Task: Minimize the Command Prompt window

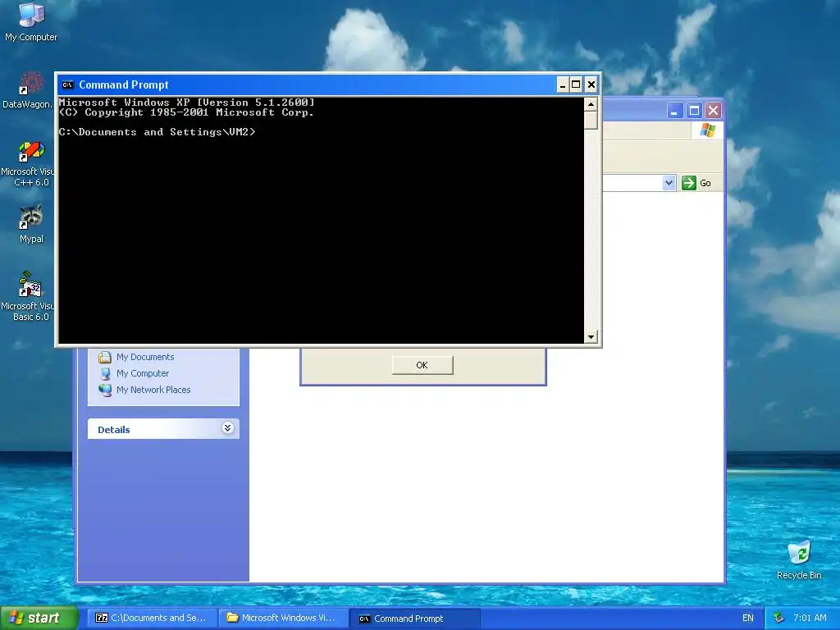Action: pyautogui.click(x=563, y=84)
